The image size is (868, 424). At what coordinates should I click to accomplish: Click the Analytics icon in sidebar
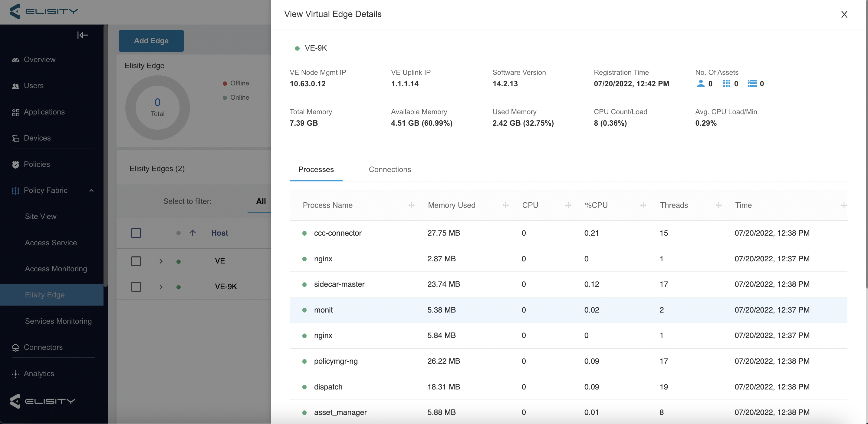pyautogui.click(x=15, y=374)
